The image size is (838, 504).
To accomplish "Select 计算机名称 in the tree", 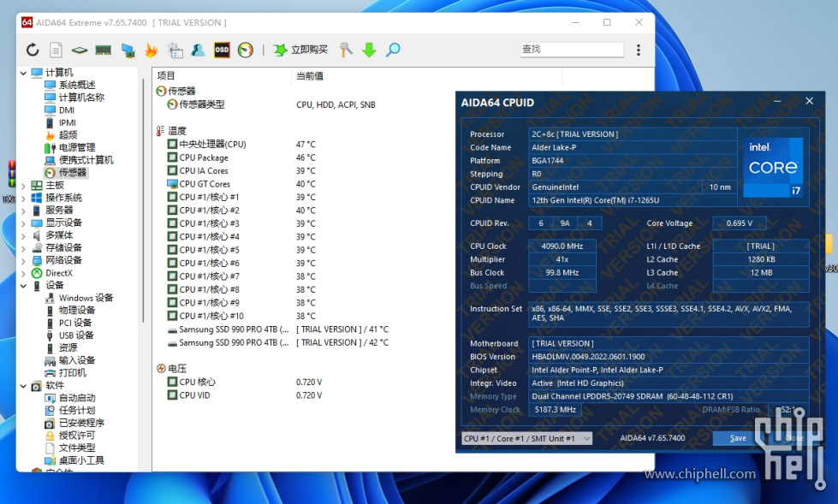I will coord(81,98).
